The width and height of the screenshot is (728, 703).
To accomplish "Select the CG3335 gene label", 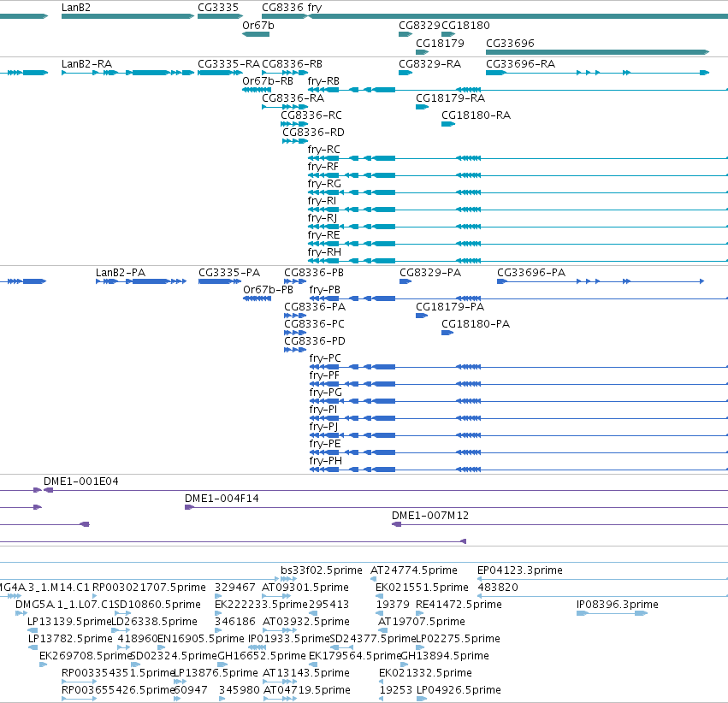I will 218,8.
